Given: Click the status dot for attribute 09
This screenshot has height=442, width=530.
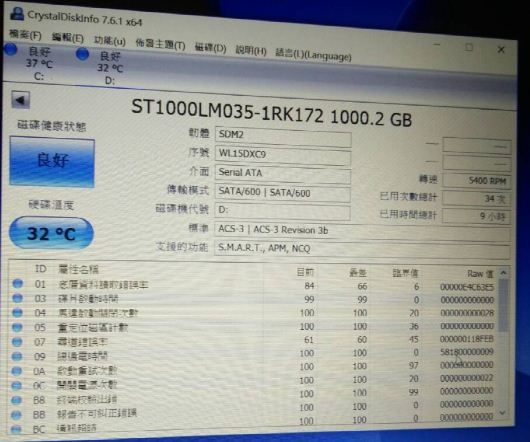Looking at the screenshot, I should [x=17, y=356].
